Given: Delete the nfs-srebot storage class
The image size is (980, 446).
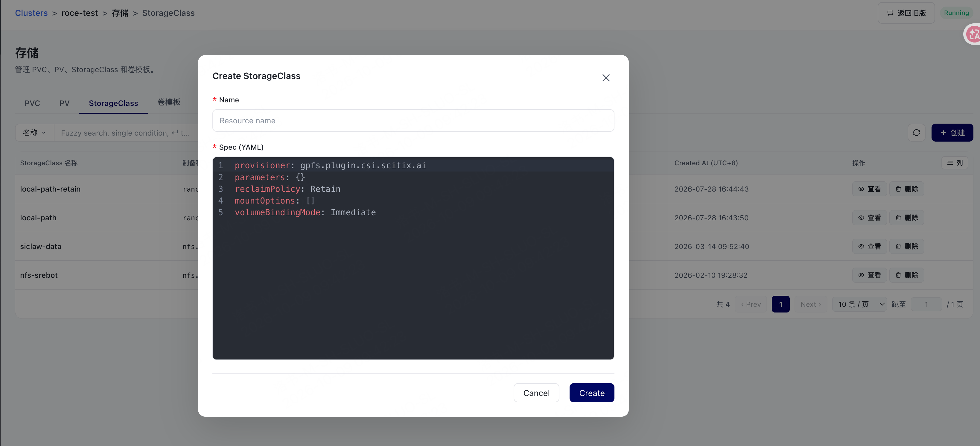Looking at the screenshot, I should point(906,275).
